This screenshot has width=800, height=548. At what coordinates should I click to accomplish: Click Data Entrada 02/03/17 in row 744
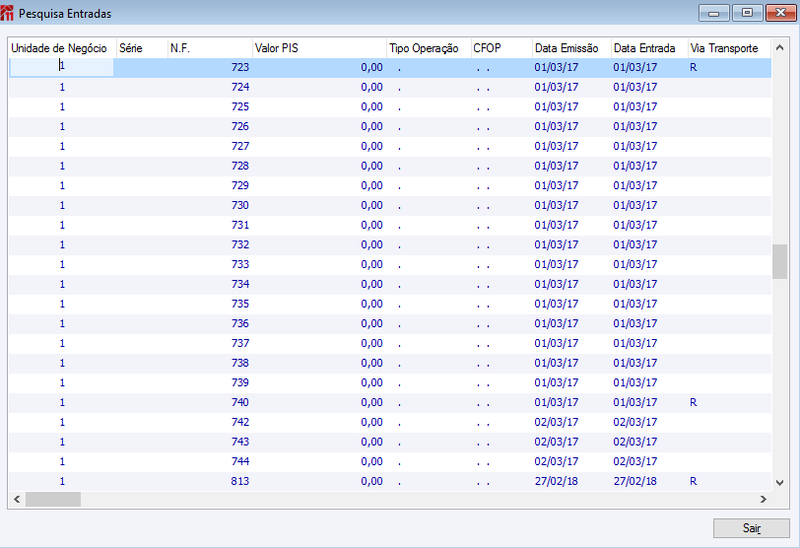point(635,462)
